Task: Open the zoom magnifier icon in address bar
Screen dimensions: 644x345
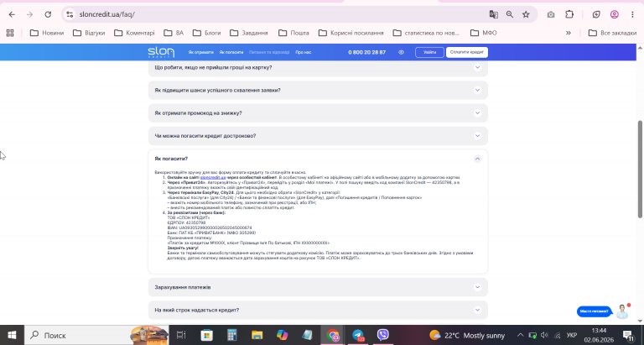Action: (x=510, y=14)
